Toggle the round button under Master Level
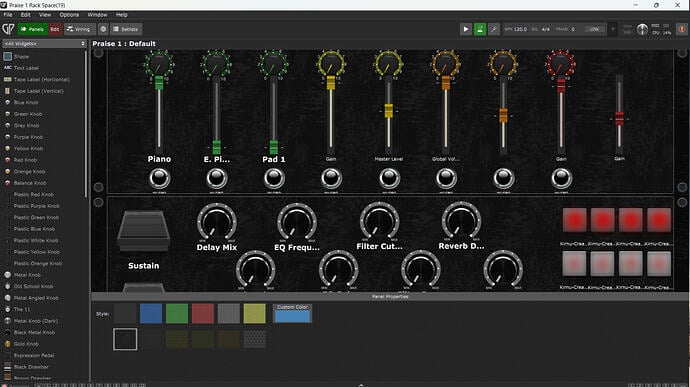Viewport: 690px width, 387px height. [389, 178]
